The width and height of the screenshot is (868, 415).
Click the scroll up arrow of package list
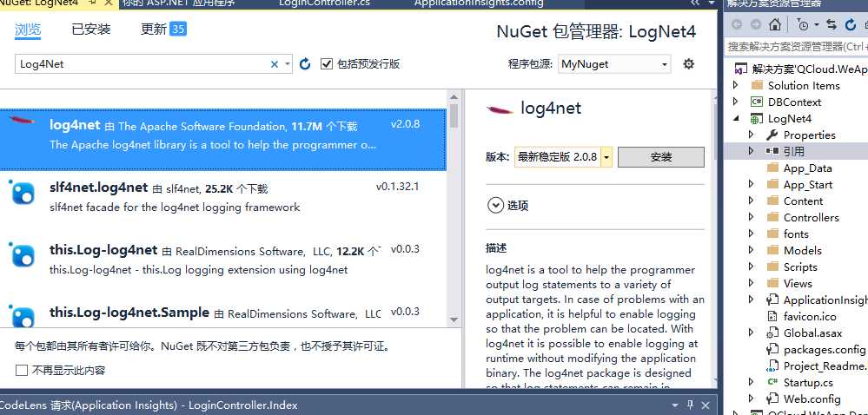[454, 97]
